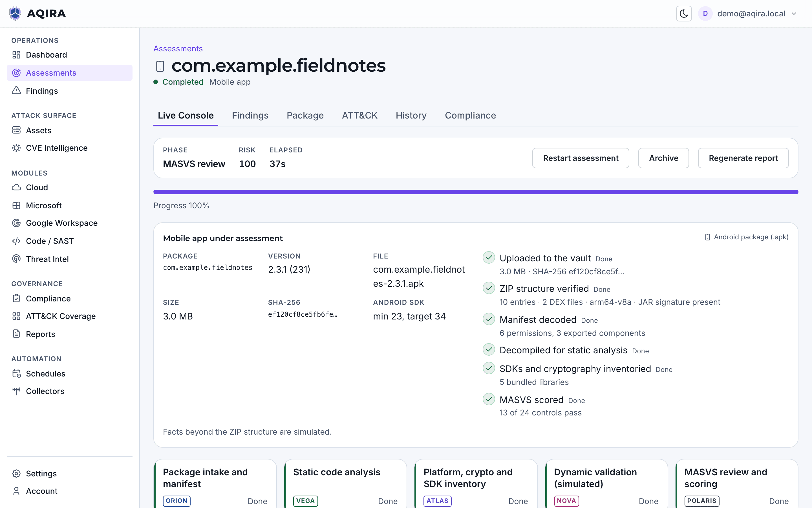The height and width of the screenshot is (508, 812).
Task: Click the ATLAS agent badge
Action: click(437, 501)
